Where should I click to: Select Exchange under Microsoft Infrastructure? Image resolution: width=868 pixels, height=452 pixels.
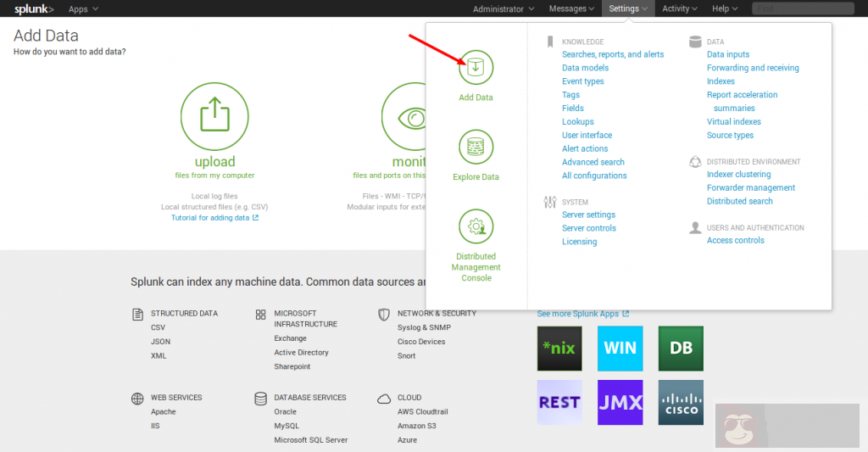[290, 338]
